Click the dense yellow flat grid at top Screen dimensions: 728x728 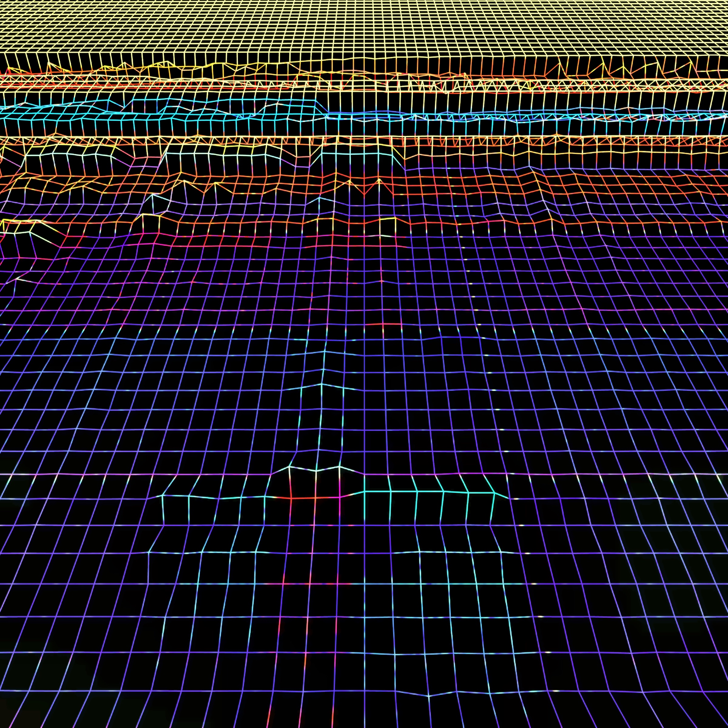364,26
